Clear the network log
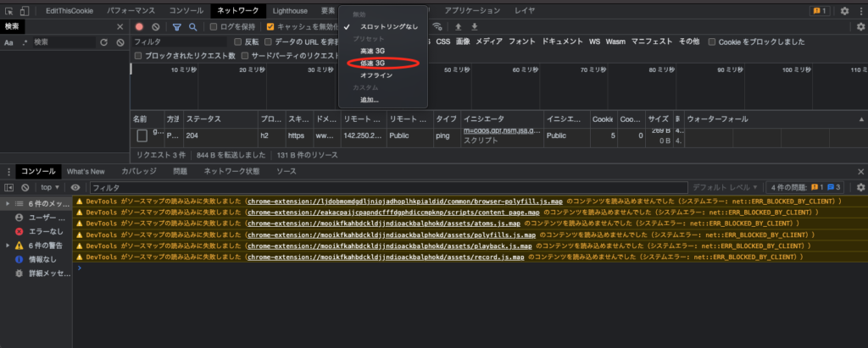The height and width of the screenshot is (348, 868). [x=155, y=27]
